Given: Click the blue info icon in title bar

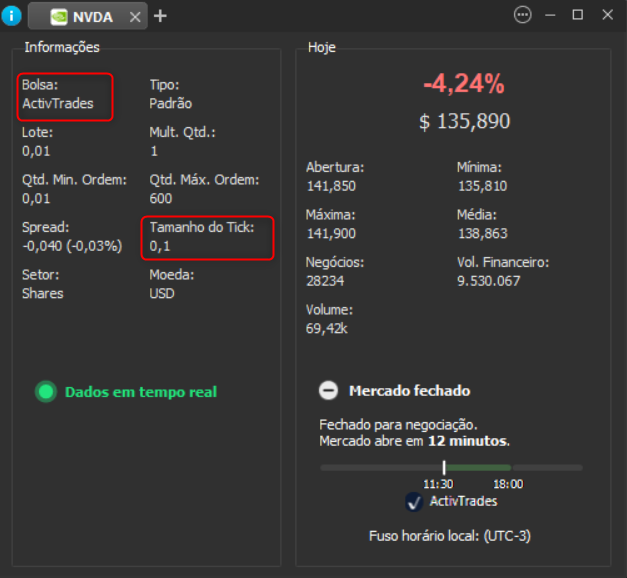Looking at the screenshot, I should (12, 15).
